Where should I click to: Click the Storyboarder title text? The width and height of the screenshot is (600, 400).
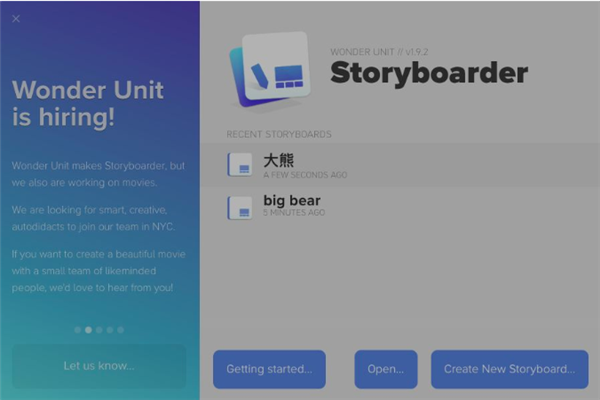(x=429, y=73)
